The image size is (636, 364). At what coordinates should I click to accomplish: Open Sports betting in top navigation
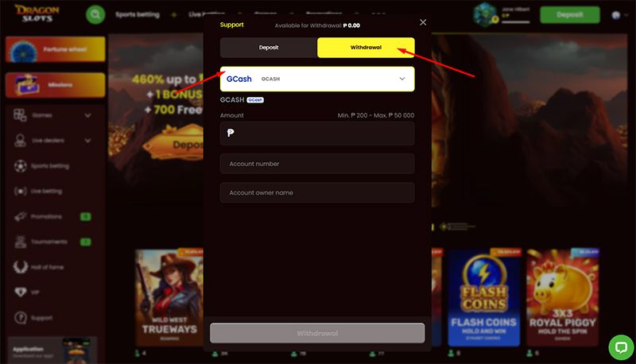pyautogui.click(x=138, y=15)
